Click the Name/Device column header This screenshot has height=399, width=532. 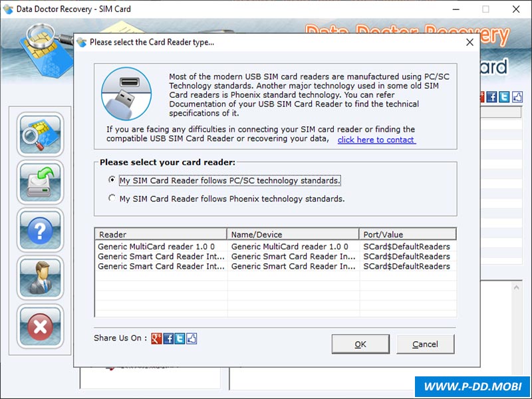tap(293, 234)
